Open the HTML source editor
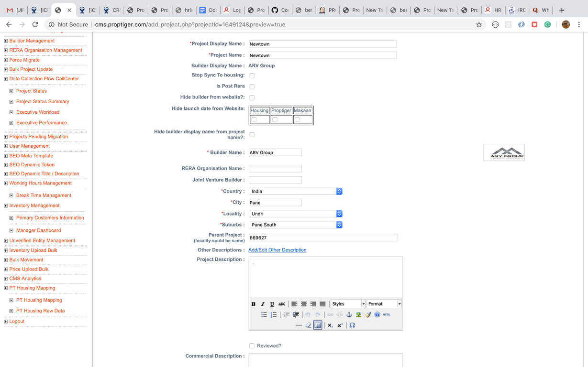 [387, 314]
